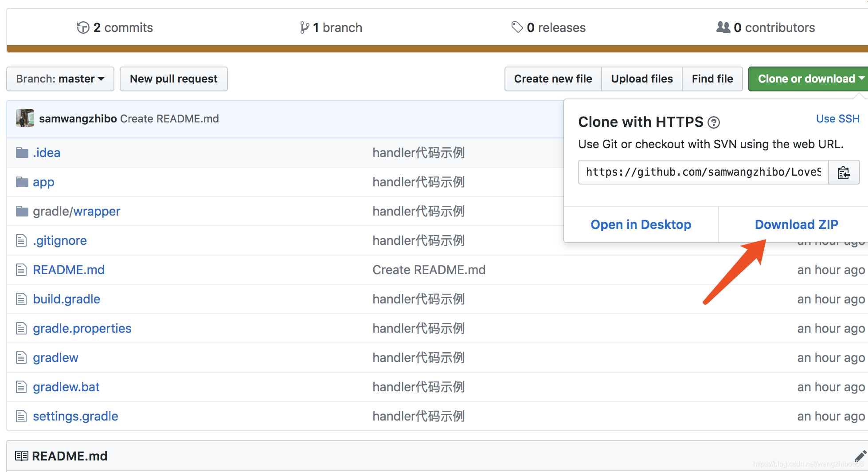
Task: Open the gradlew file
Action: (55, 358)
